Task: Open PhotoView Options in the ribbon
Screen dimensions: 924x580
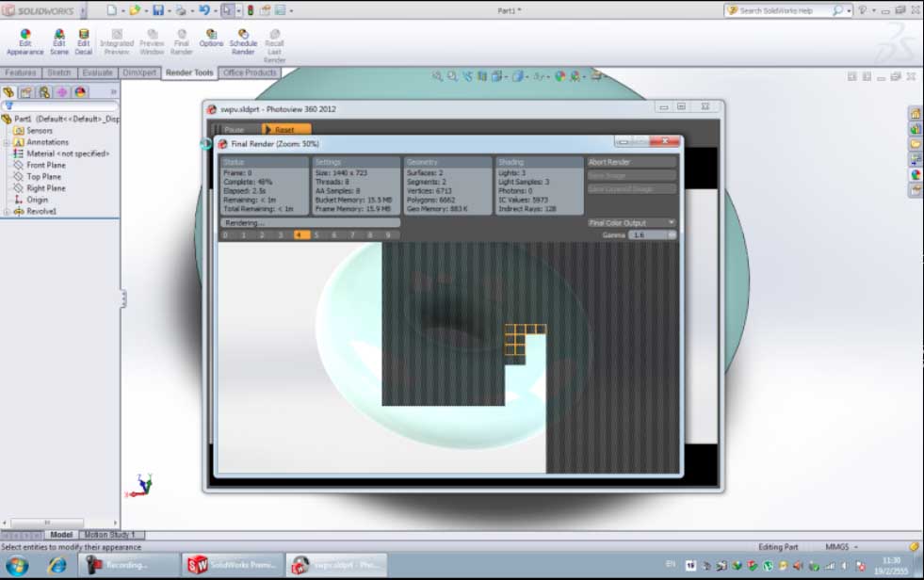Action: tap(211, 39)
